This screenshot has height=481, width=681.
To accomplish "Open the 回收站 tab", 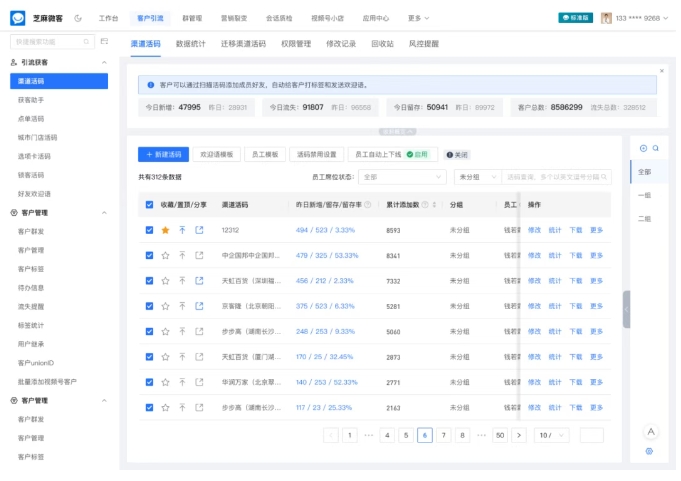I will 382,44.
